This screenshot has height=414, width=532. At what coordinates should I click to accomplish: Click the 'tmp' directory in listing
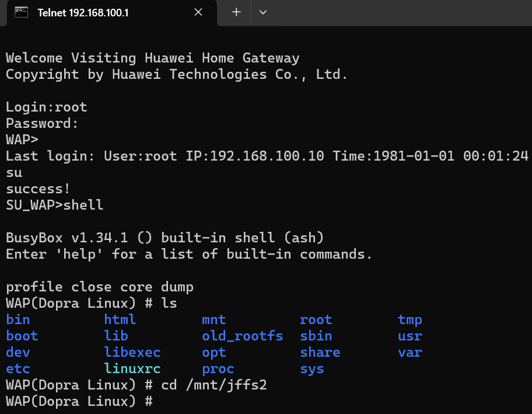(x=410, y=320)
